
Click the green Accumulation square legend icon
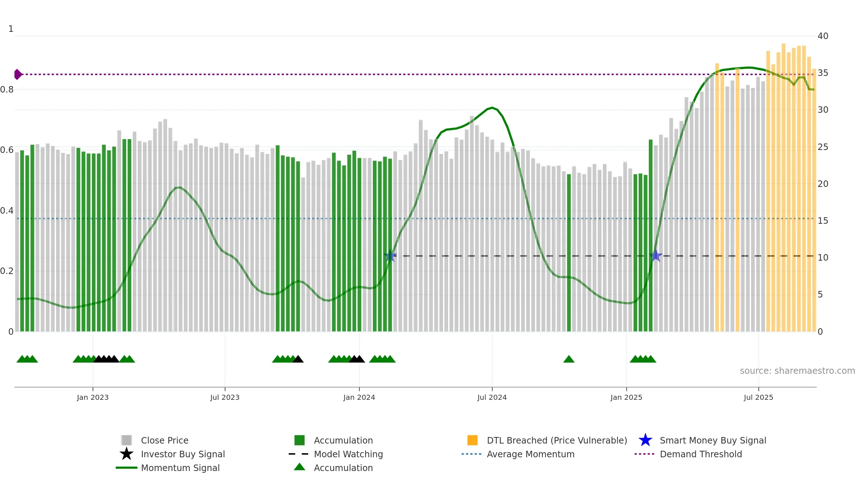tap(299, 440)
